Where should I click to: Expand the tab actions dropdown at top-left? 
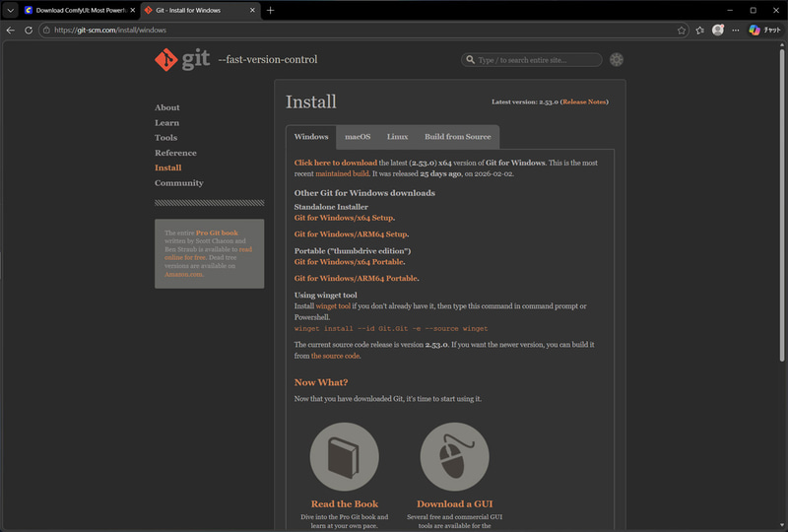pyautogui.click(x=10, y=10)
